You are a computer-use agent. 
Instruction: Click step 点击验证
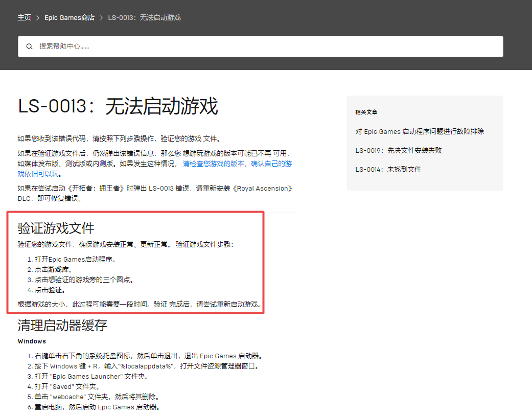coord(50,290)
